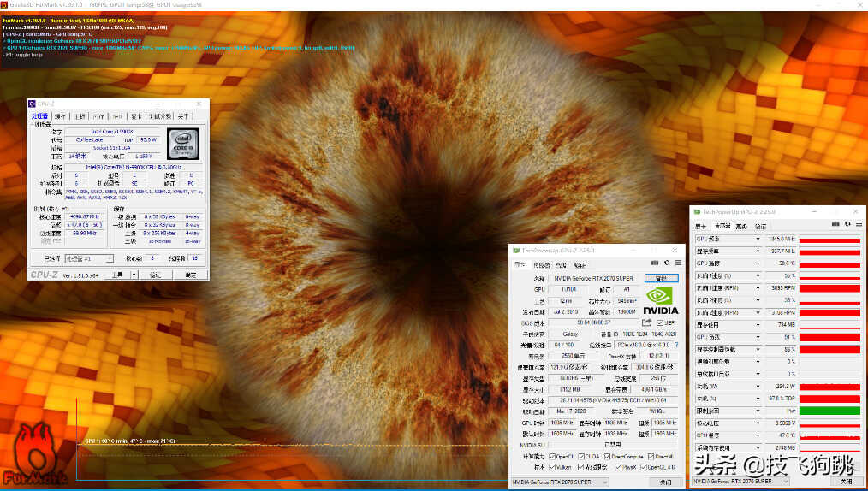Click the Intel Core i9 logo in CPU-Z
The width and height of the screenshot is (868, 491).
[183, 145]
